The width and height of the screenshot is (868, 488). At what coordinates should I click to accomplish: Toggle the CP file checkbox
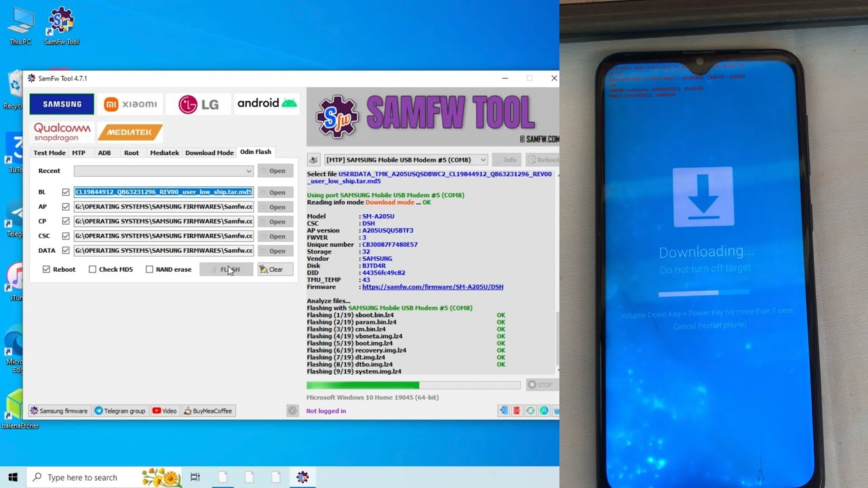pos(66,222)
